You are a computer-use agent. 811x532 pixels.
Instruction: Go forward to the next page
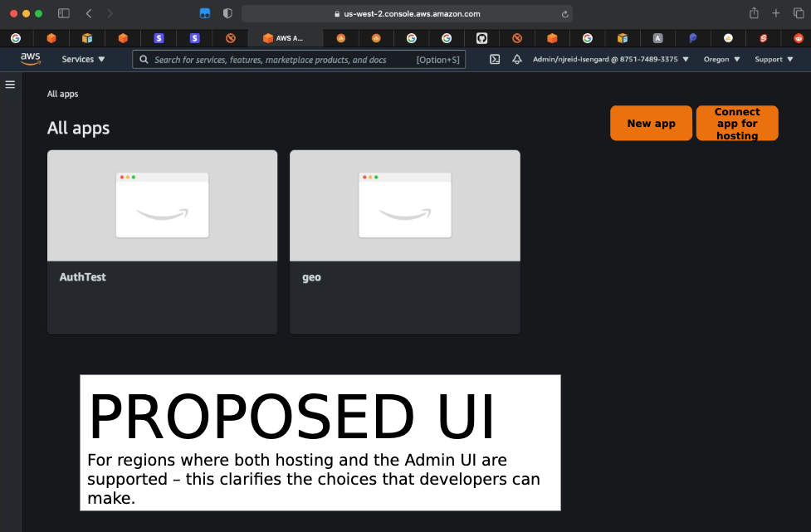(110, 13)
